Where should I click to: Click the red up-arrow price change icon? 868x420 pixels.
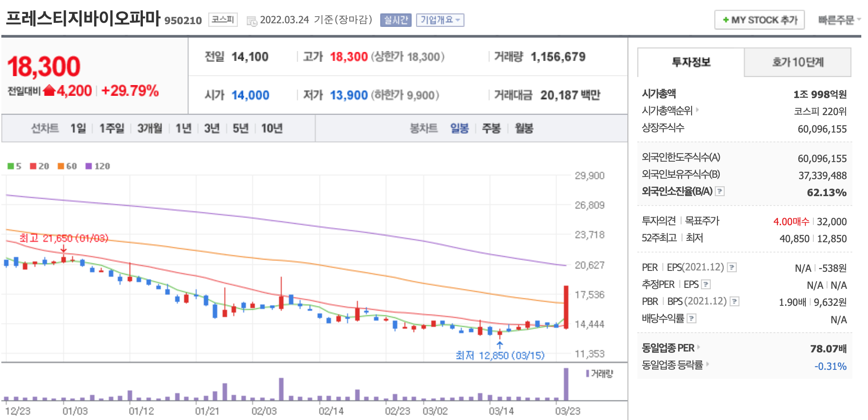(x=49, y=90)
